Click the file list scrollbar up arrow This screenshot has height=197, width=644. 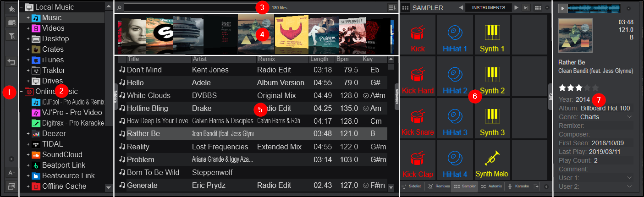click(391, 59)
